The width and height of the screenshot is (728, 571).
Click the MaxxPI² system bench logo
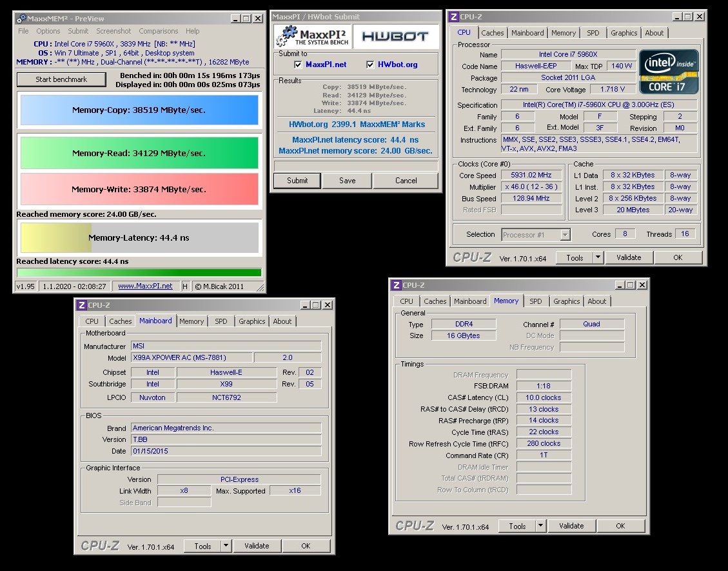click(x=313, y=36)
